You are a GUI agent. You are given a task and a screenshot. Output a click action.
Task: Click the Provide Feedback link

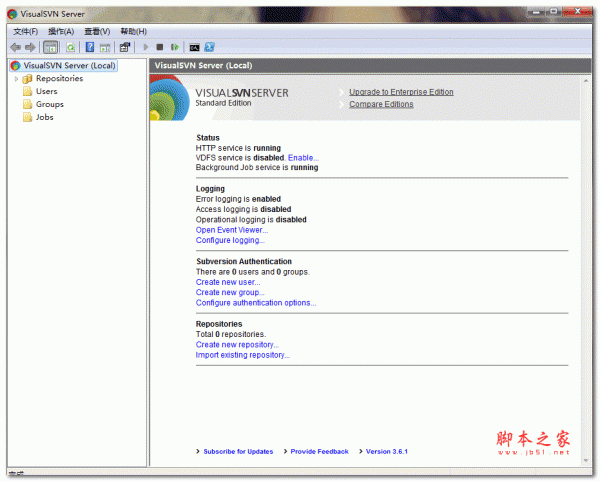[x=320, y=452]
